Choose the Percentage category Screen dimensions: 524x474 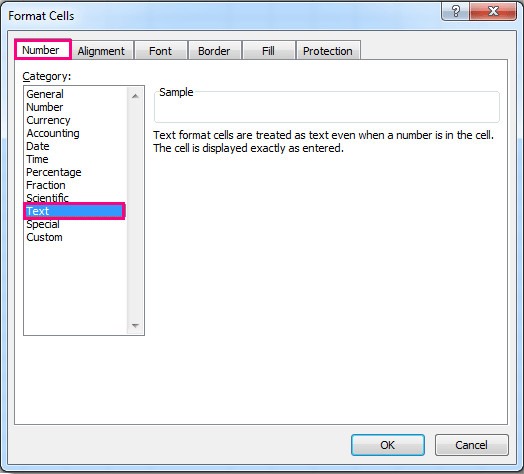(x=54, y=172)
